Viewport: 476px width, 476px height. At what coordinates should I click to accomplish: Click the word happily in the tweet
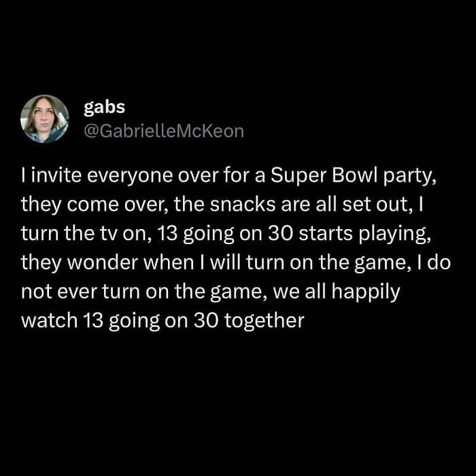pyautogui.click(x=366, y=292)
